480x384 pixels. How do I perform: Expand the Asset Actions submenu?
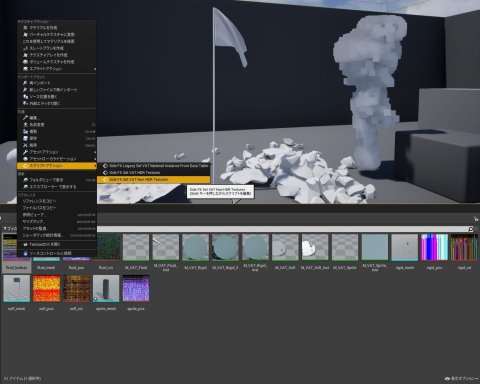[57, 152]
